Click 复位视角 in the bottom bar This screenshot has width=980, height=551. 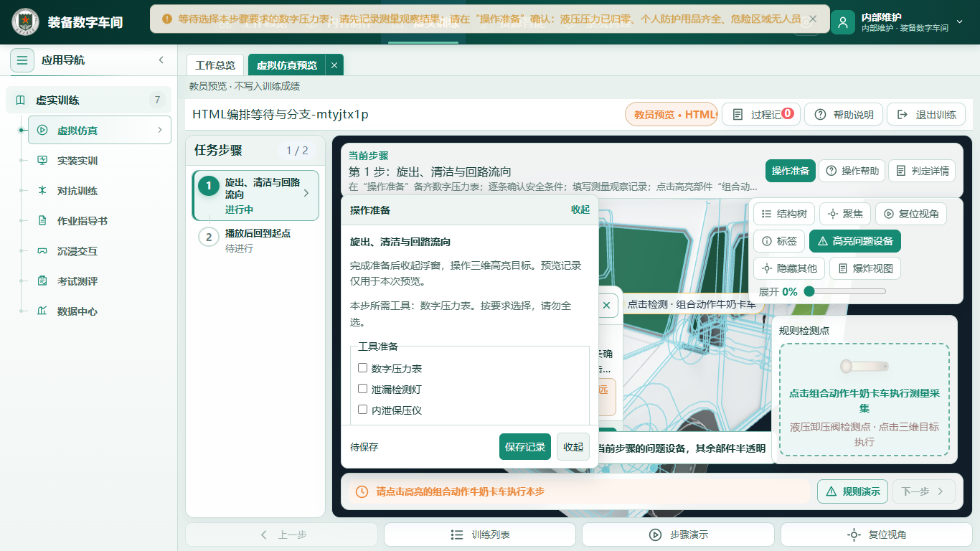[x=876, y=534]
